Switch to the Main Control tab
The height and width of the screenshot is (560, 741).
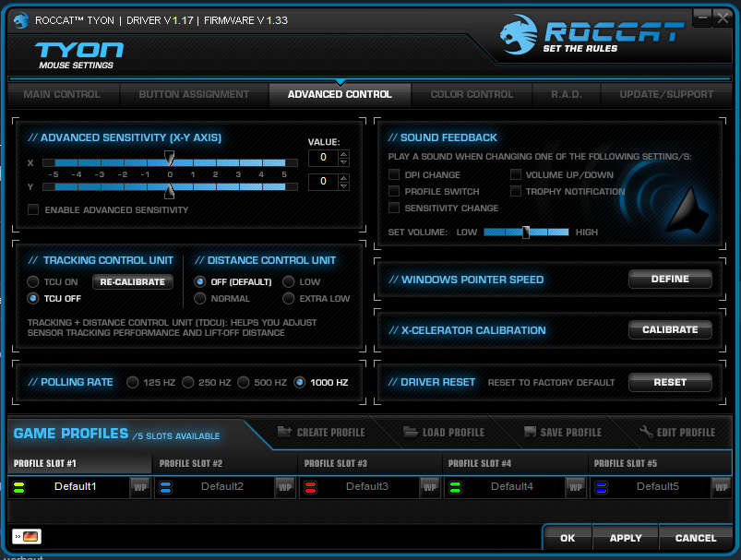(62, 94)
